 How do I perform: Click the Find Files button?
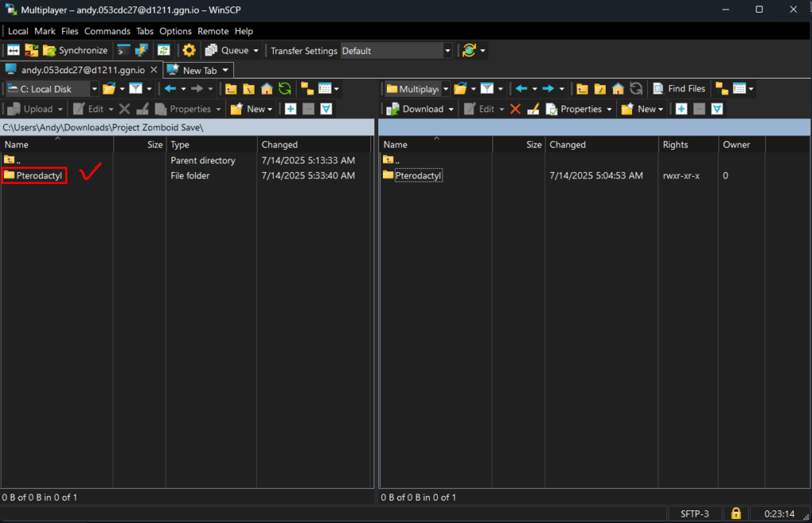coord(679,89)
